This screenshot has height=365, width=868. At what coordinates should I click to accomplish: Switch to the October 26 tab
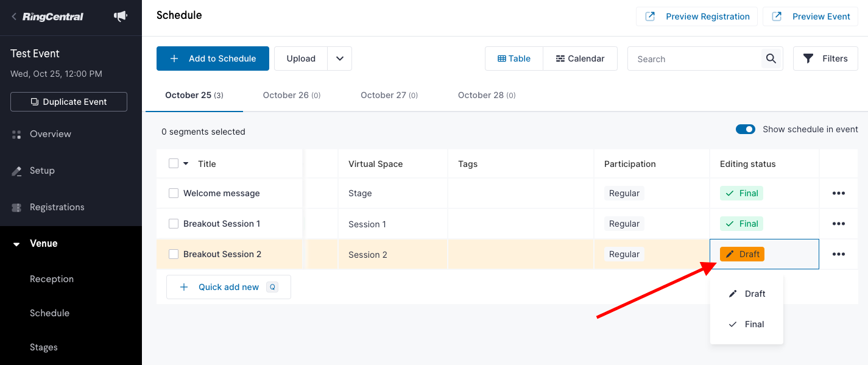pyautogui.click(x=292, y=95)
